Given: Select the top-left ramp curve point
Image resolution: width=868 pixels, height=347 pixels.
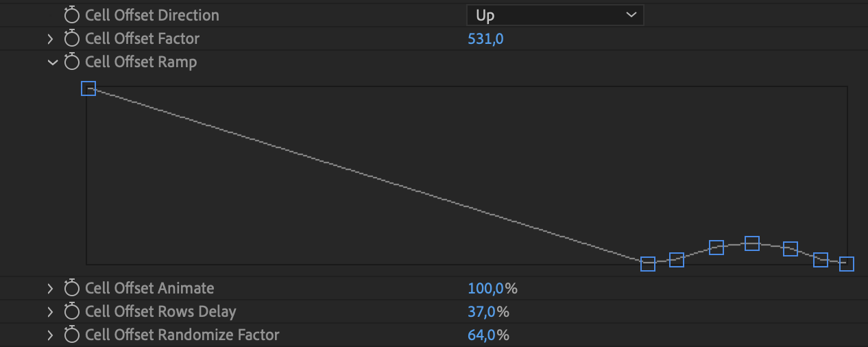Looking at the screenshot, I should click(x=88, y=88).
